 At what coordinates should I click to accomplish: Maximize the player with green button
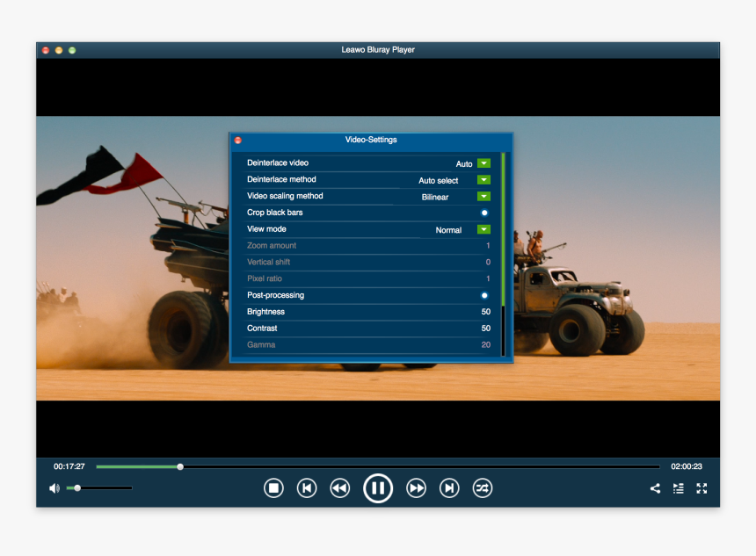(72, 50)
